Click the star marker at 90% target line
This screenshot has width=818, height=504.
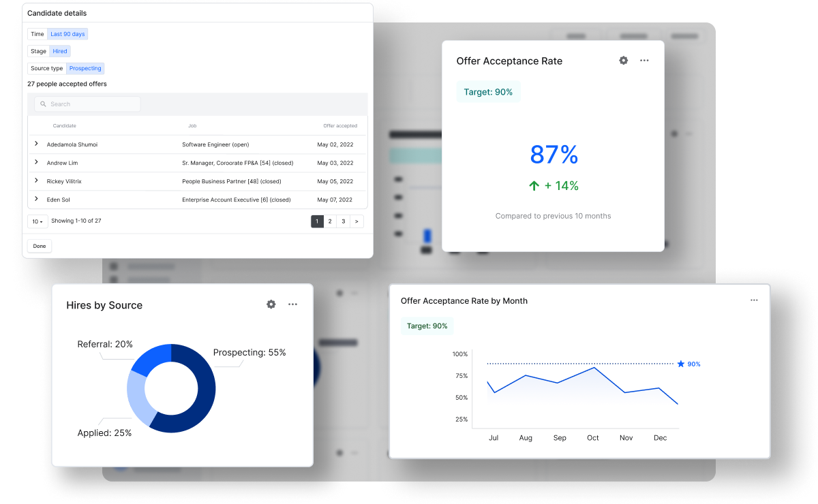680,364
